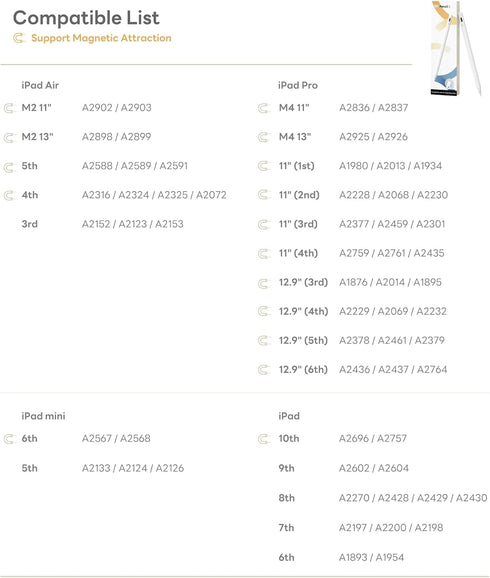Click magnet icon next to iPad Pro M4 13"
The image size is (490, 578).
pos(264,137)
